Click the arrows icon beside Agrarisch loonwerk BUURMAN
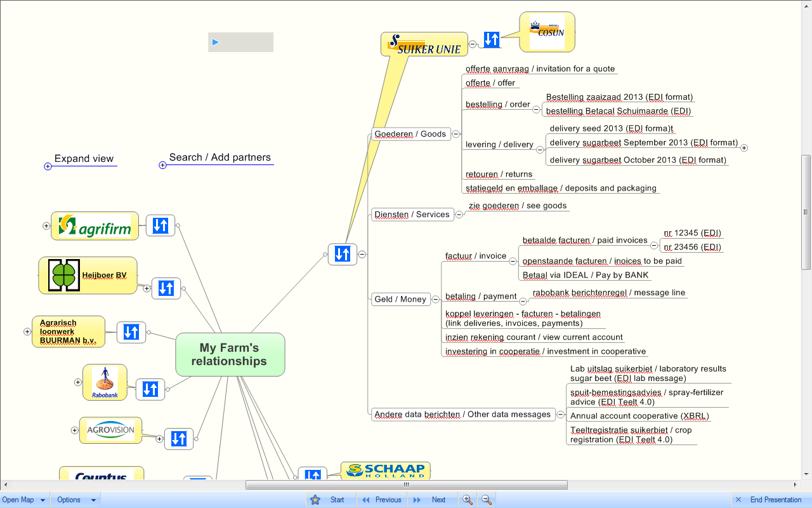The image size is (812, 508). pos(131,331)
